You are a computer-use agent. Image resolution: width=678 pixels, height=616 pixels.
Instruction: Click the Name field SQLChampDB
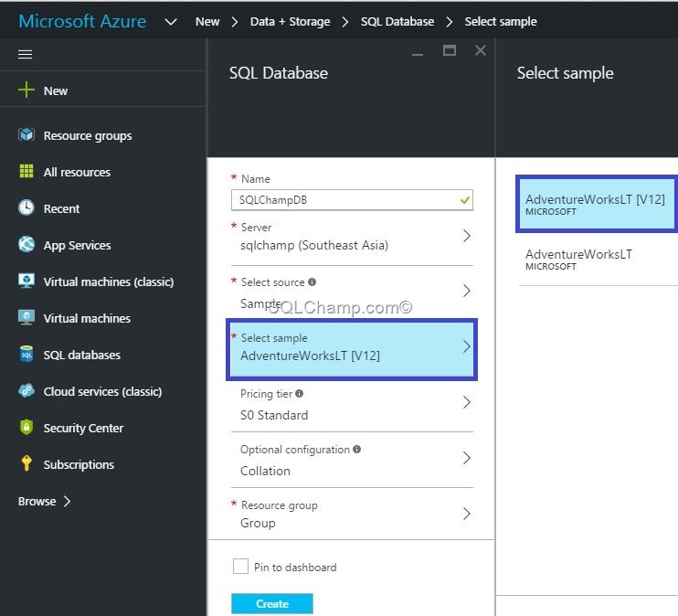(352, 200)
